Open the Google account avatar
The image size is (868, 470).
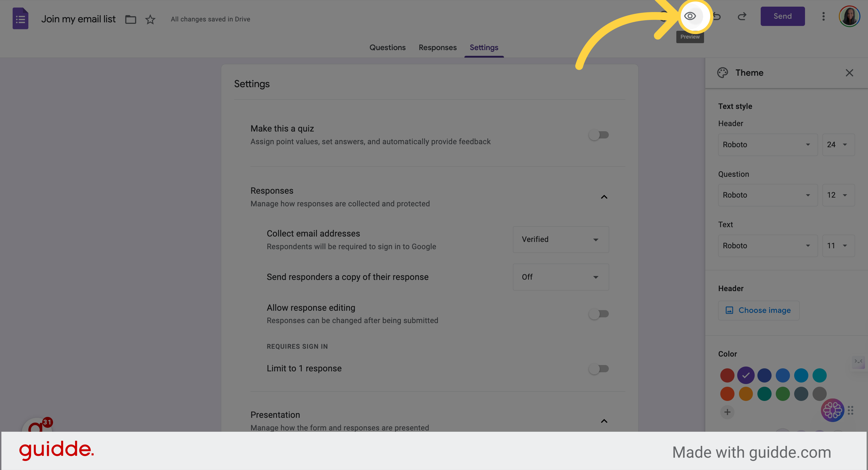tap(849, 16)
